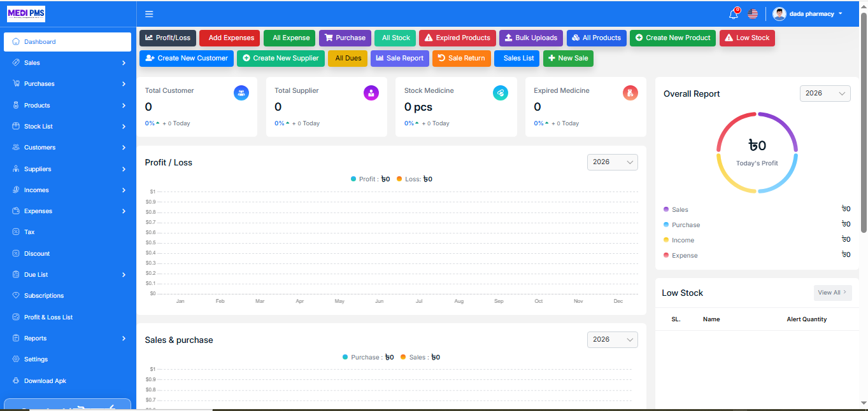Click the purple Sales legend dot

666,209
